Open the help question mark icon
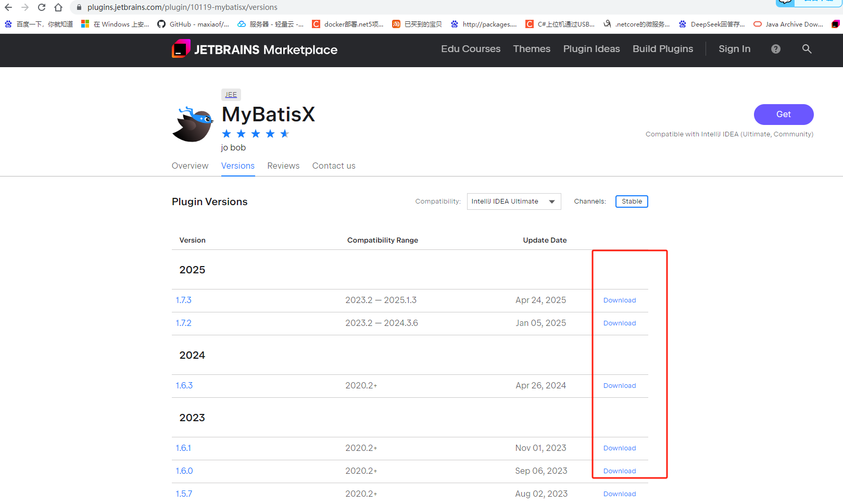Image resolution: width=843 pixels, height=504 pixels. (x=776, y=49)
